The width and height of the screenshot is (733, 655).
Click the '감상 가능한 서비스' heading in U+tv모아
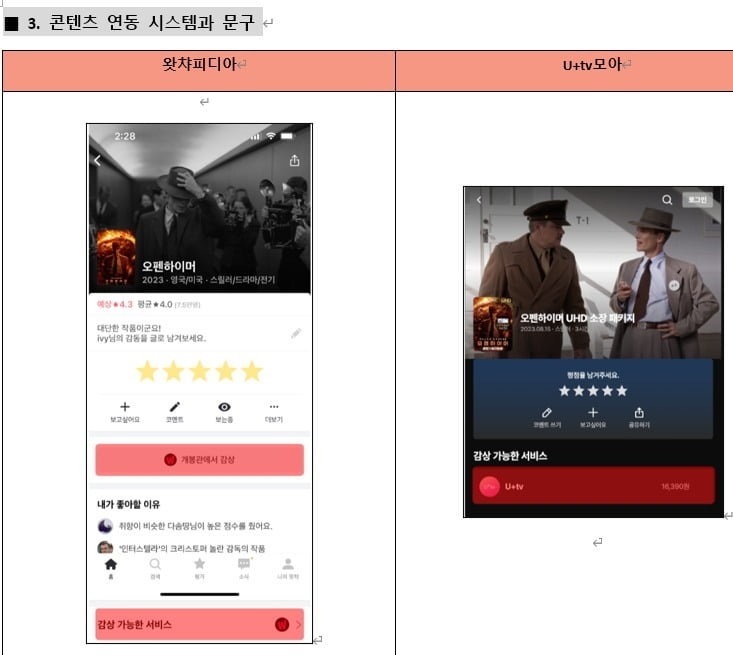click(x=510, y=456)
